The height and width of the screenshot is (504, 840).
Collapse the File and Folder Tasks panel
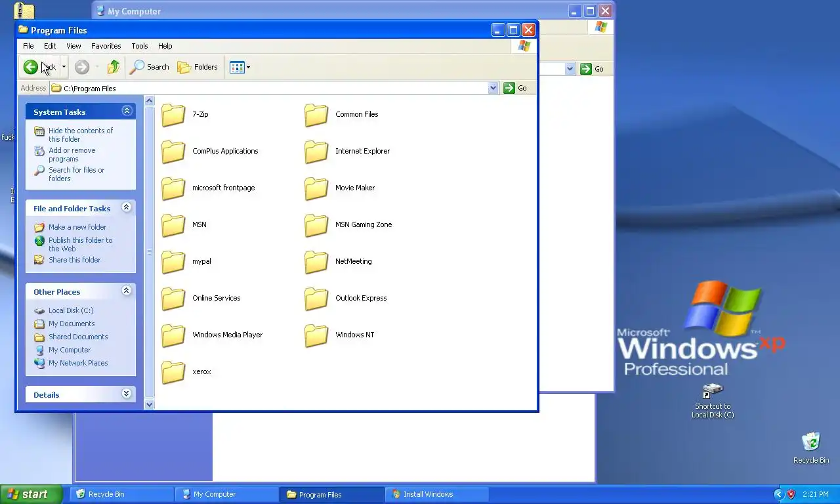click(127, 207)
